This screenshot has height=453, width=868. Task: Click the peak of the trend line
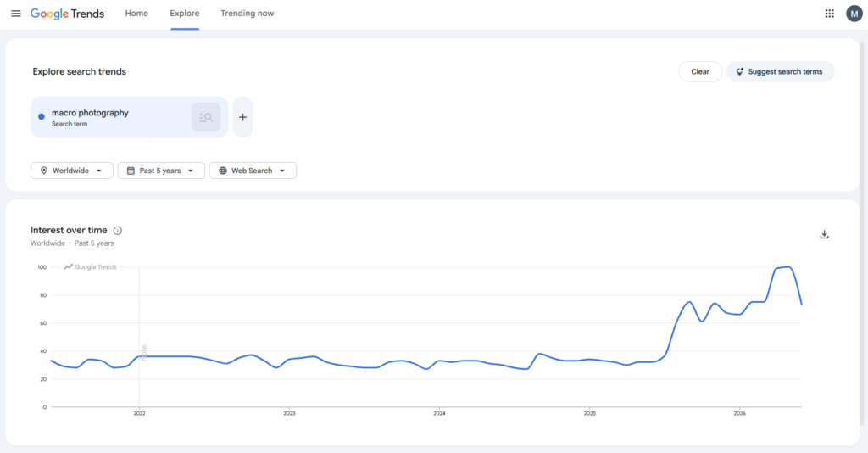point(788,267)
